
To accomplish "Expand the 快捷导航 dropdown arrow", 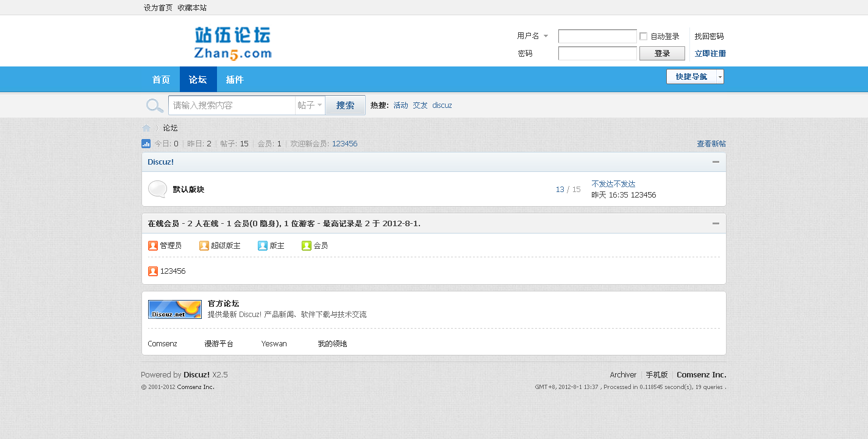I will (x=720, y=76).
